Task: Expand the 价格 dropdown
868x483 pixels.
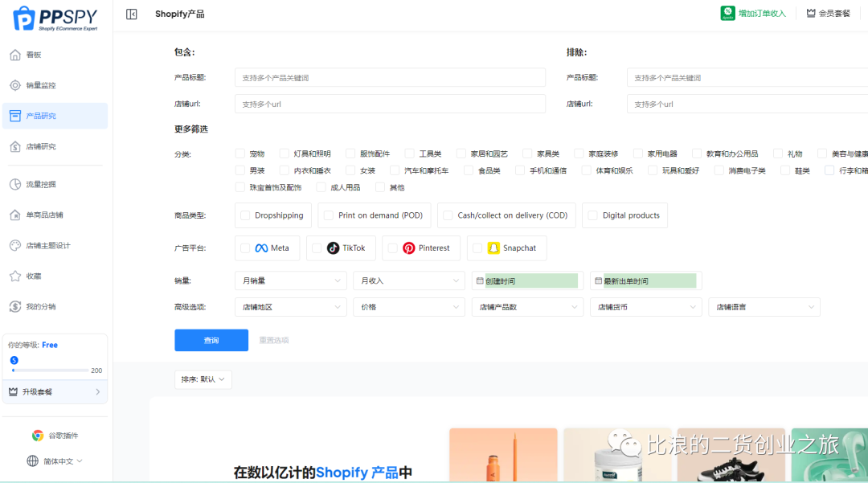Action: coord(409,307)
